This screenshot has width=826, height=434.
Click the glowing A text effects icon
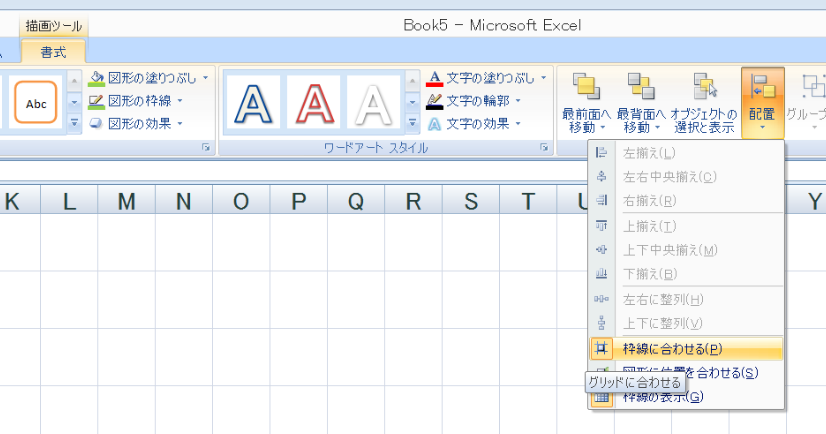(x=434, y=124)
